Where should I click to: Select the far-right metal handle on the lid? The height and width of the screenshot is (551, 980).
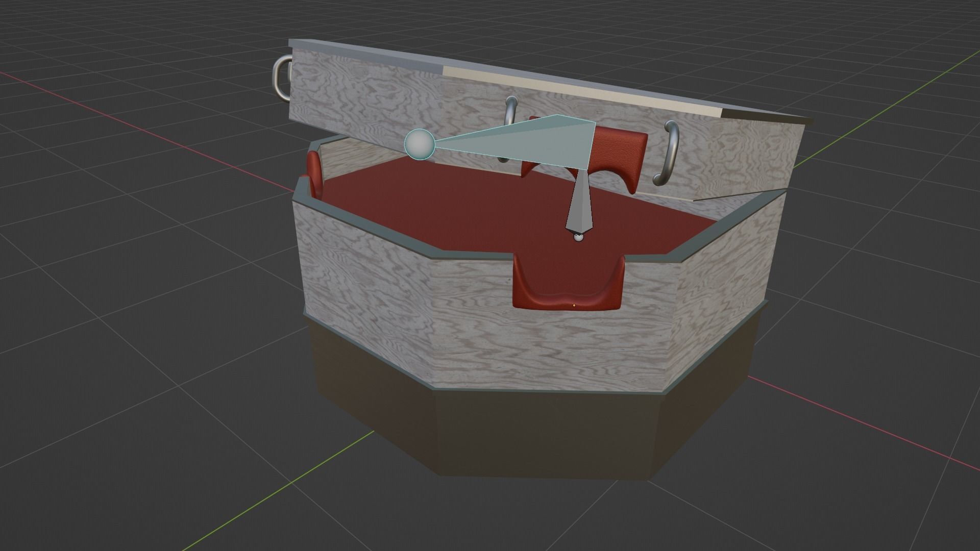[666, 154]
